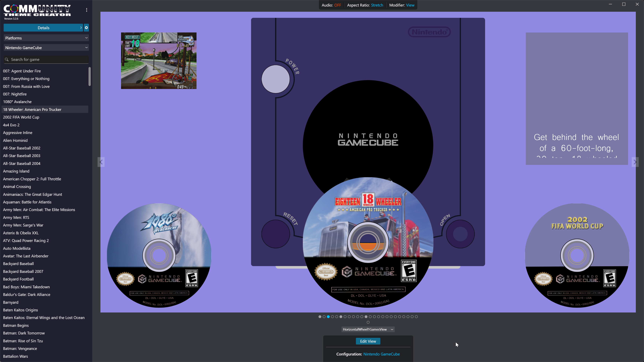Select Avatar: The Last Airbender
Image resolution: width=644 pixels, height=362 pixels.
(26, 256)
